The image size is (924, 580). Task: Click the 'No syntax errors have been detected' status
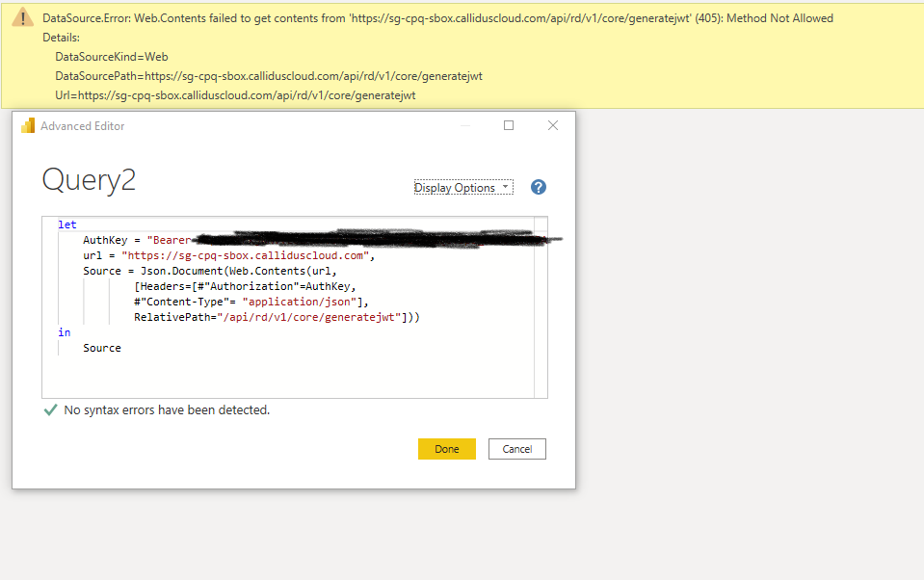tap(167, 409)
